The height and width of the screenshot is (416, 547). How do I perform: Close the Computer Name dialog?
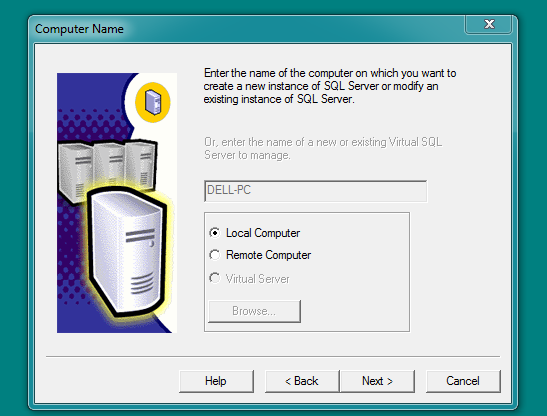489,24
